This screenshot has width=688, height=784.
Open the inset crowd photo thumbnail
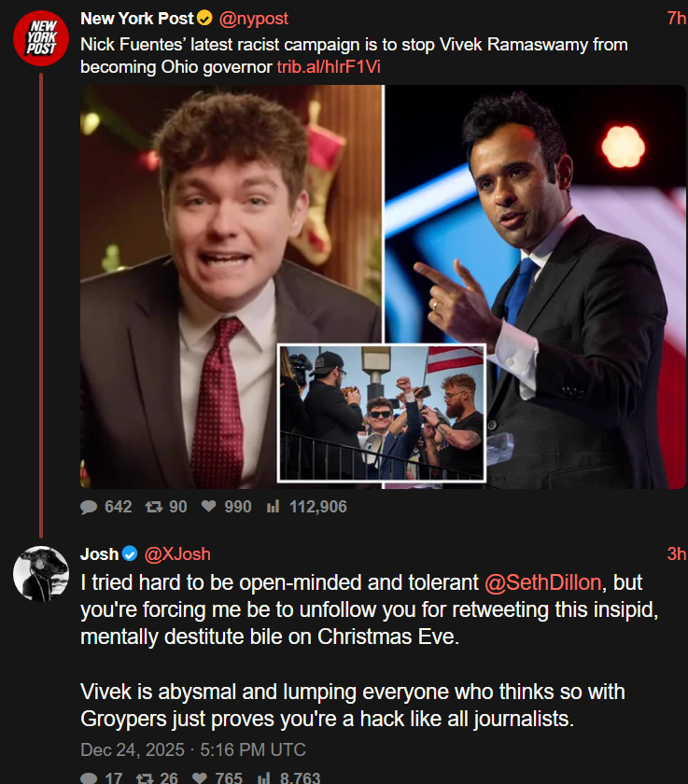pos(382,413)
